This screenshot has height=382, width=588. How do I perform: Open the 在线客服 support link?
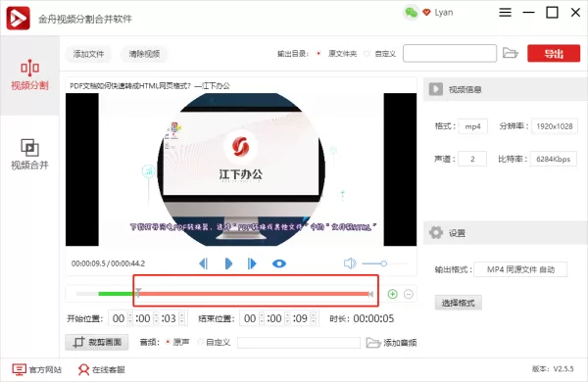tap(102, 369)
